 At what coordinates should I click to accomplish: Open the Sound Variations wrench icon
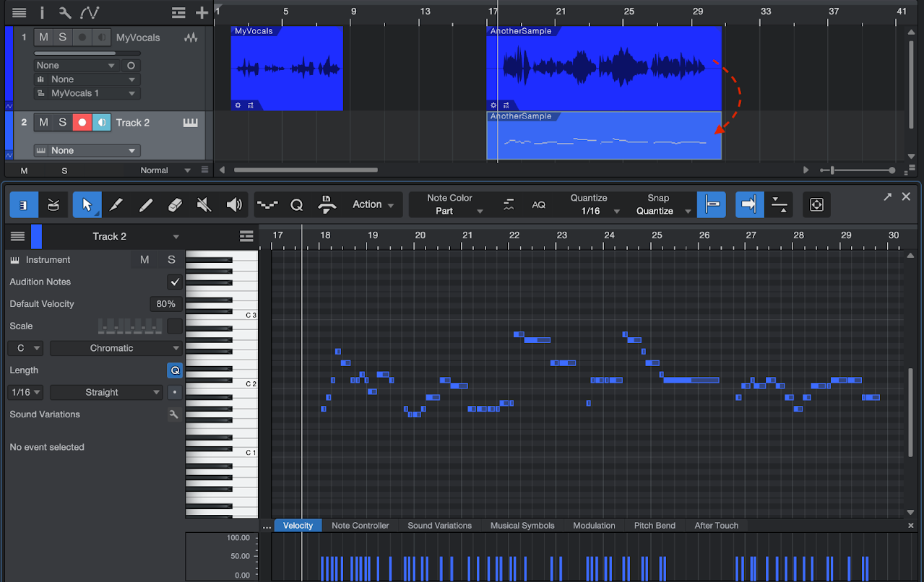(x=173, y=414)
